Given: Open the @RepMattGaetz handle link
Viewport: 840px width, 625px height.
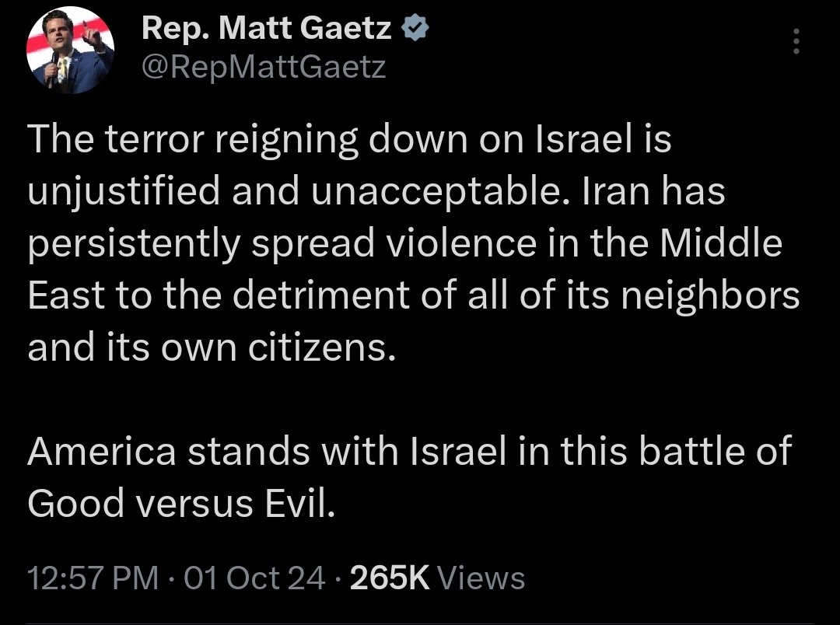Looking at the screenshot, I should point(263,68).
